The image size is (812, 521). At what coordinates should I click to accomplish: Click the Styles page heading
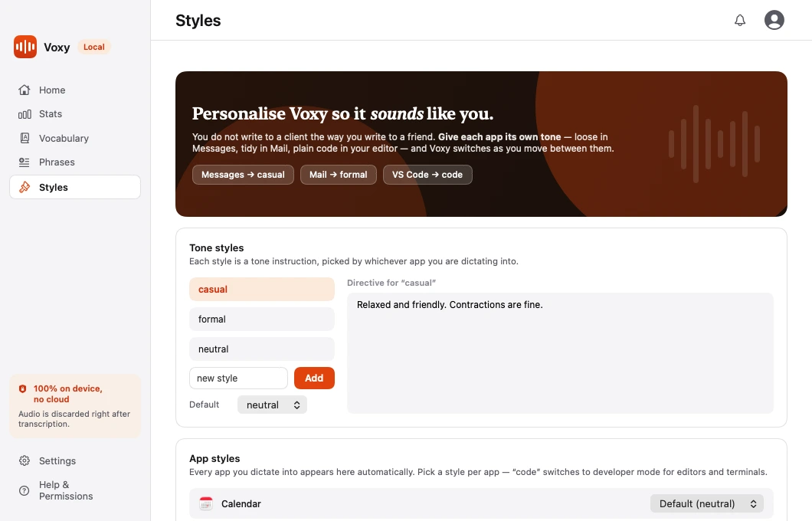198,20
